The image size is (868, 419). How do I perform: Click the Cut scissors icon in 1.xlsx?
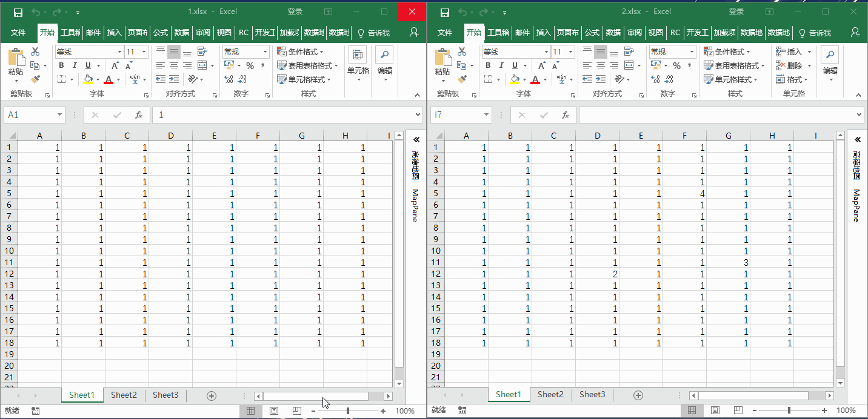tap(35, 51)
